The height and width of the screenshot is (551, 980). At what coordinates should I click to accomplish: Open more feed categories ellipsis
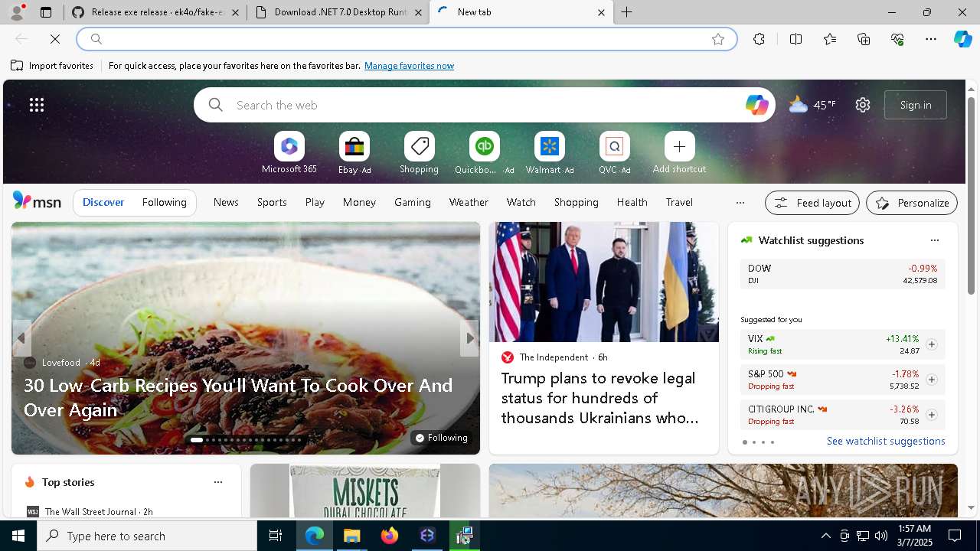(740, 203)
